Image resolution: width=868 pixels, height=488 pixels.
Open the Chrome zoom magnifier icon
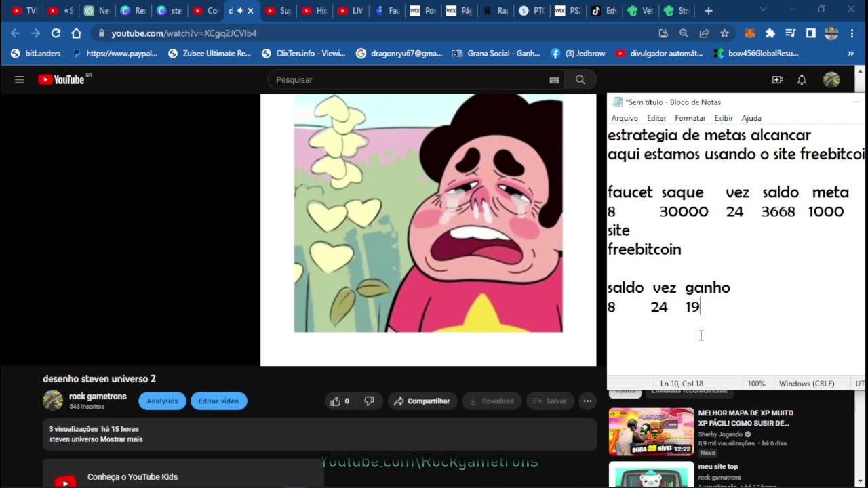point(684,33)
